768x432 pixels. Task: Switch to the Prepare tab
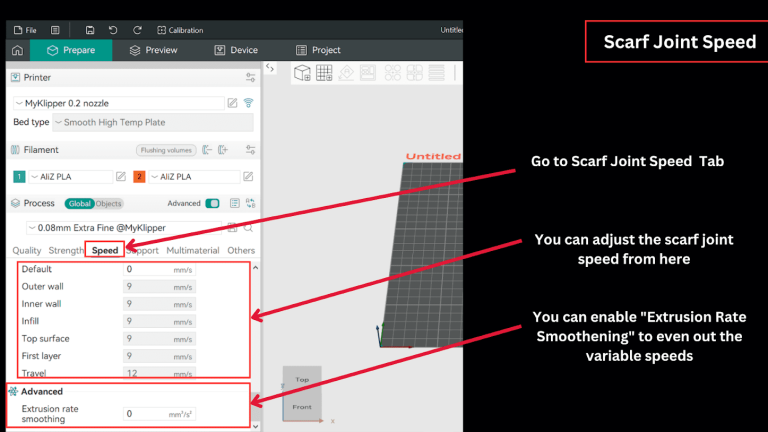[x=71, y=50]
